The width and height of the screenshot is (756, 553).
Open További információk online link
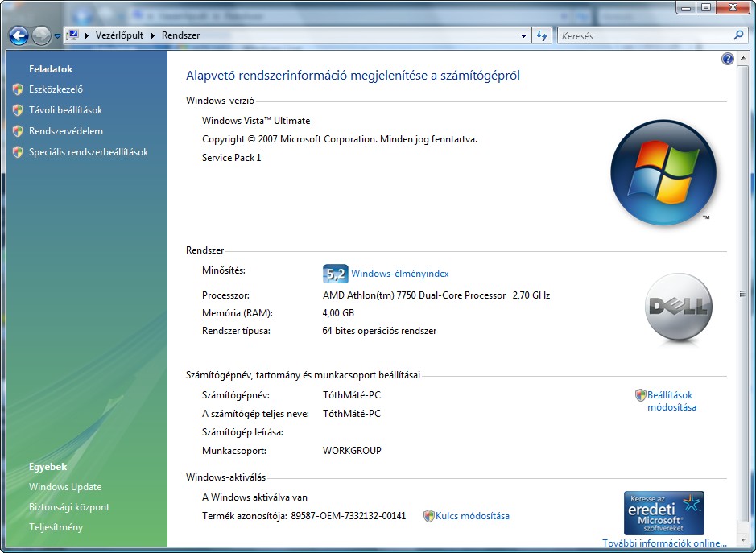pos(664,543)
